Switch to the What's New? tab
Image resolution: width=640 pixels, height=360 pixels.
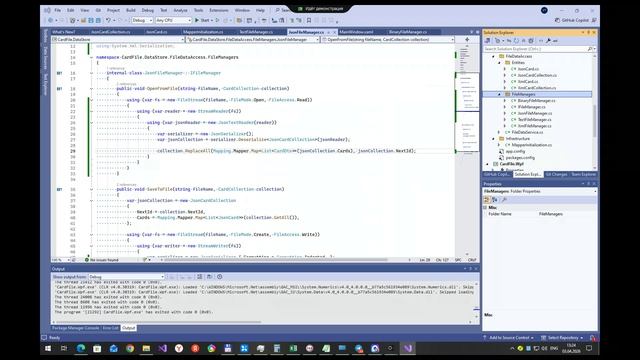(63, 32)
